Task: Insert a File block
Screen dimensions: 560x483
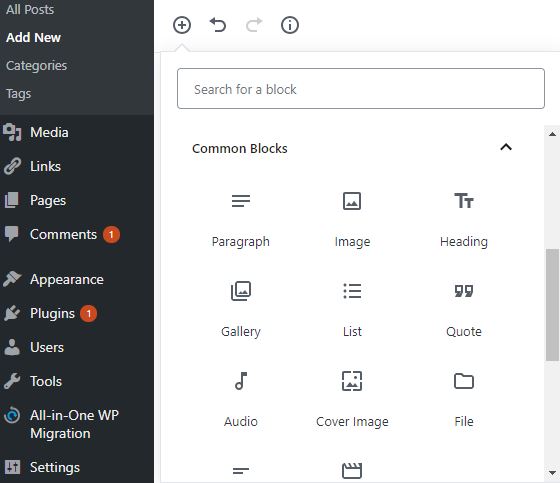Action: (464, 400)
